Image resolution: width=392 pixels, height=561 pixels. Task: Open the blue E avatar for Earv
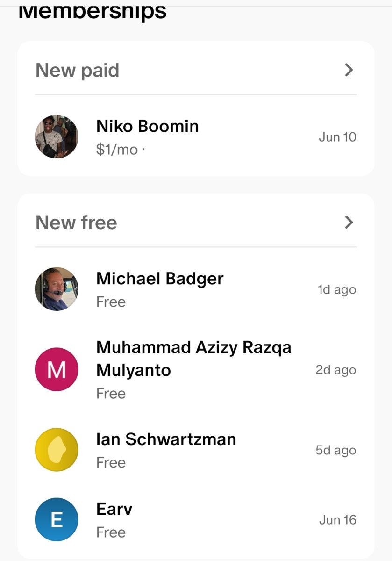point(57,519)
